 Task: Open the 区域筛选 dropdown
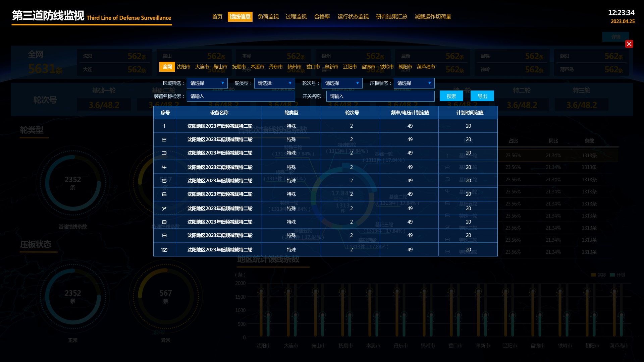point(207,83)
